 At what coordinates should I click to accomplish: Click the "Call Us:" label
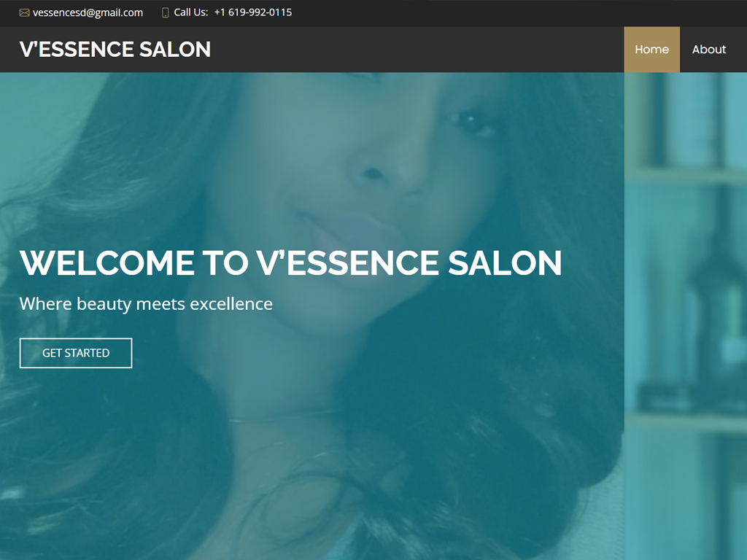[190, 12]
